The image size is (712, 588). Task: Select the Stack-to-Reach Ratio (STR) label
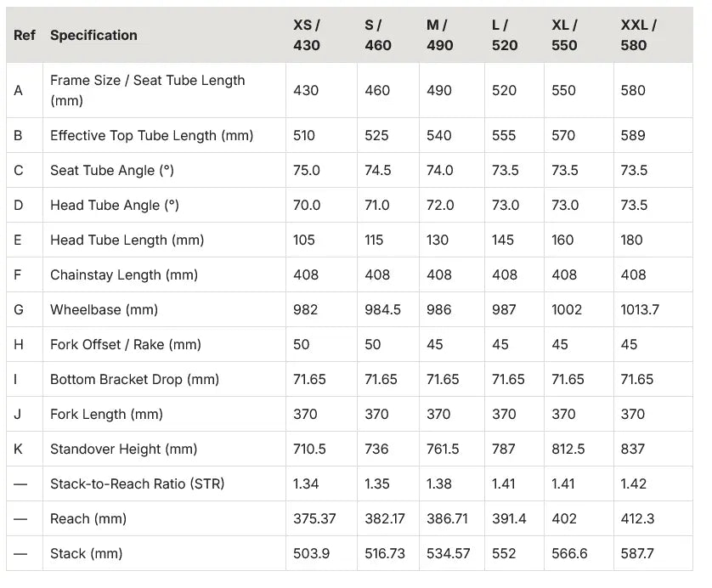[x=138, y=484]
